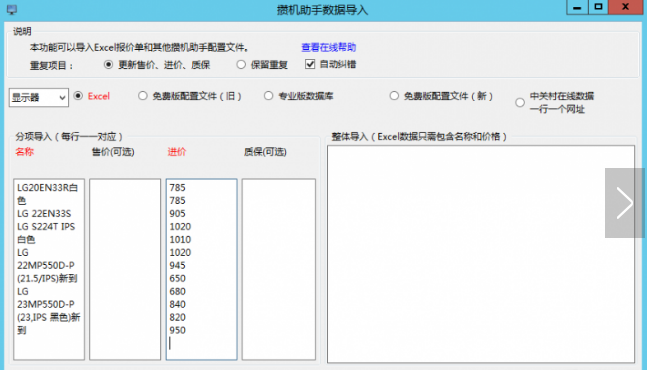The width and height of the screenshot is (647, 370).
Task: Click the value 820 in 进价 list
Action: point(177,317)
